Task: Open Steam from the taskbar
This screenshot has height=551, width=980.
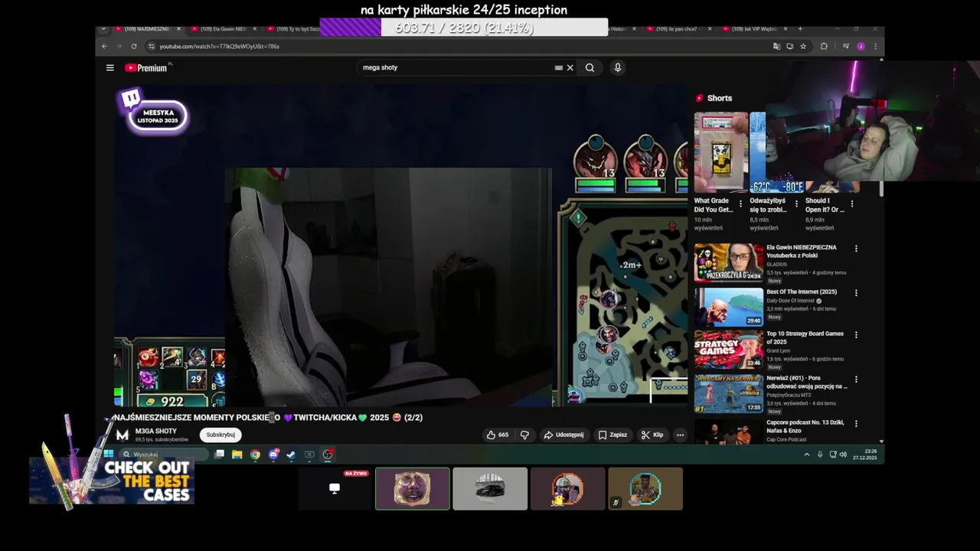Action: click(291, 454)
